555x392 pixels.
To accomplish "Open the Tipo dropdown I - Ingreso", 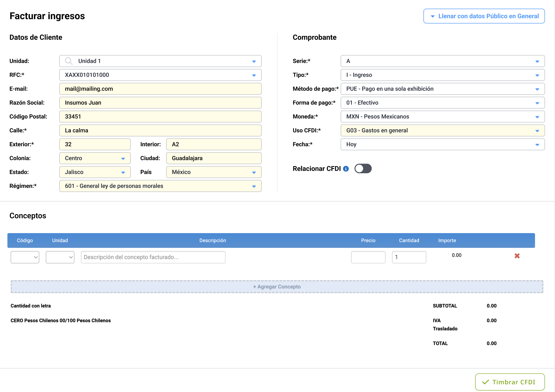I will 443,75.
